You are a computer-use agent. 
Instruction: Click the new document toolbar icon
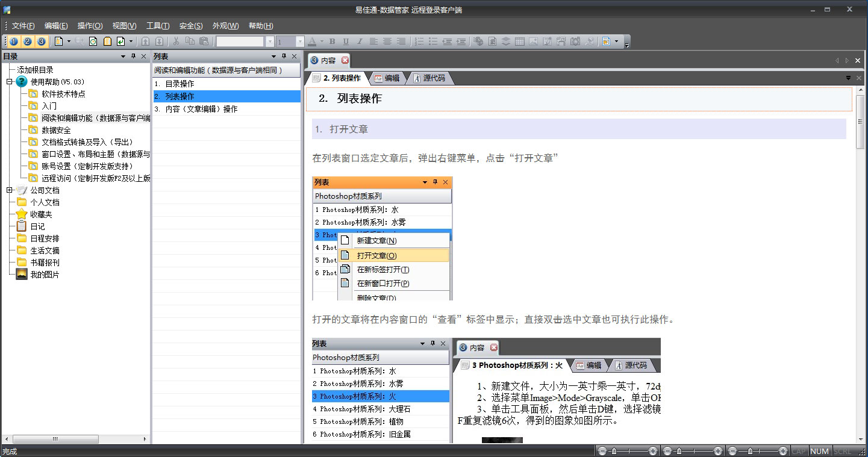tap(58, 42)
